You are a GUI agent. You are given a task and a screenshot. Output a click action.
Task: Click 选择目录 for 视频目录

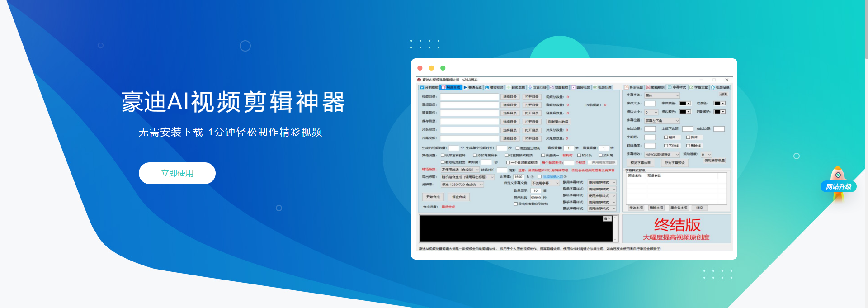509,97
